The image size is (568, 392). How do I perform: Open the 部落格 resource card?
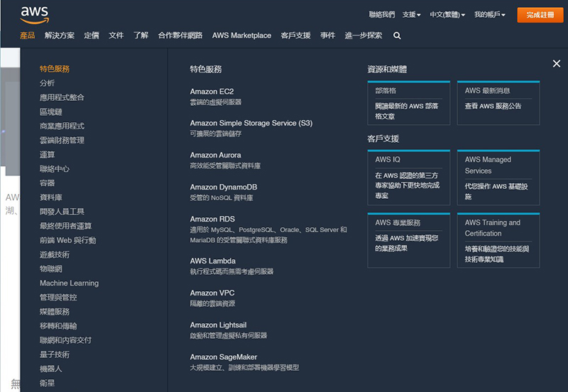[409, 103]
